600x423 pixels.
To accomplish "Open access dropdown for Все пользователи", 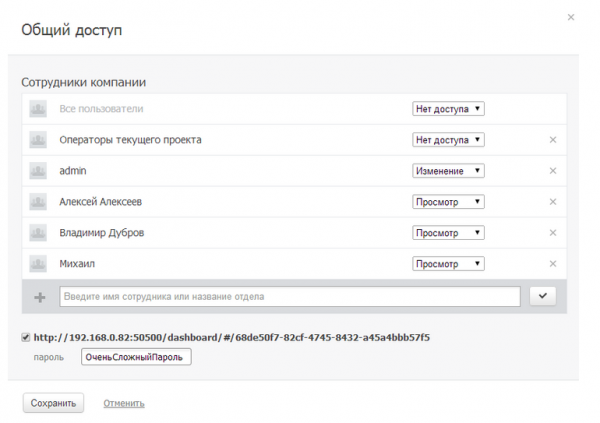I will click(x=448, y=109).
